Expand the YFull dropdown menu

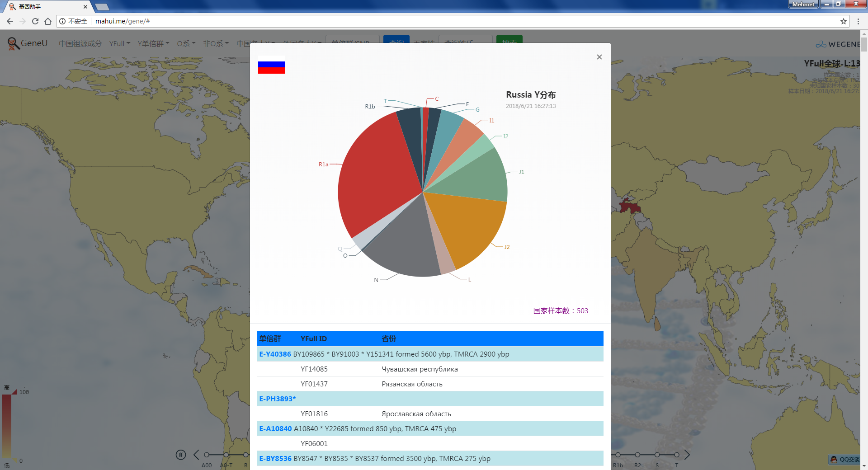(119, 43)
